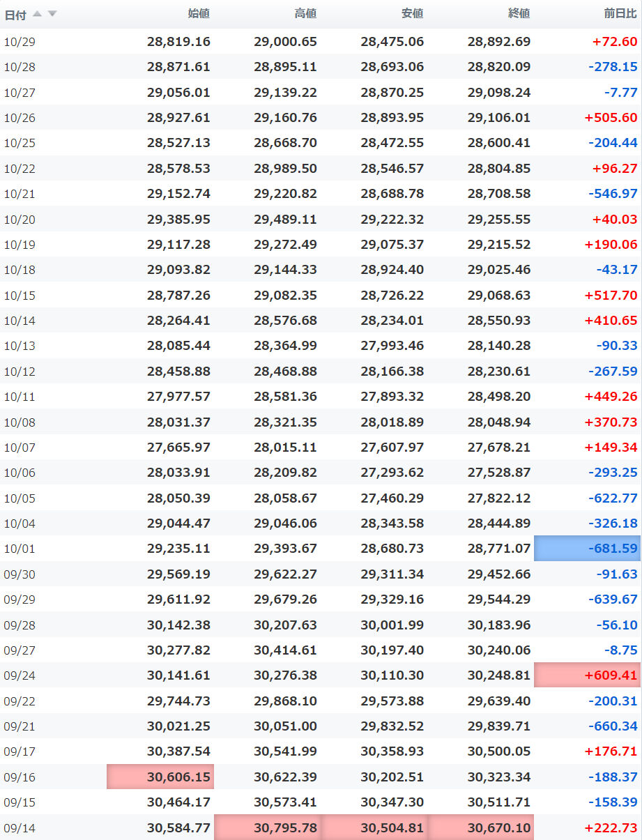The image size is (642, 840).
Task: Select the 09/22 date cell
Action: pos(20,701)
